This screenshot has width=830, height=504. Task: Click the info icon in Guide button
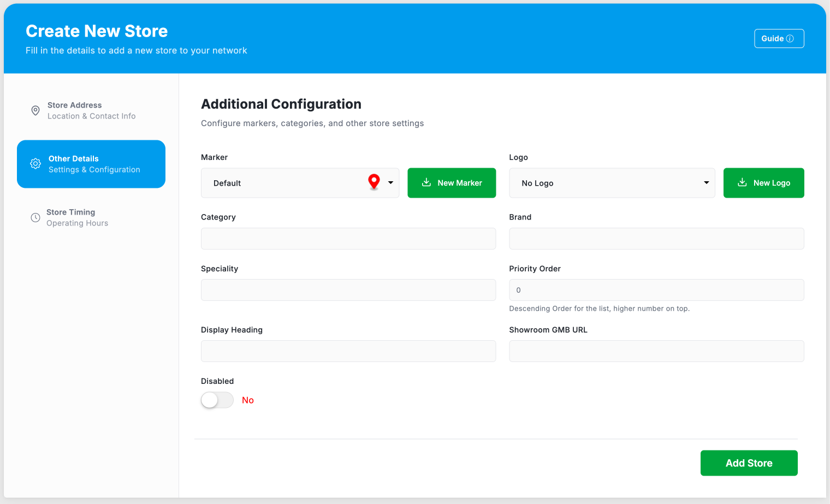(x=790, y=39)
